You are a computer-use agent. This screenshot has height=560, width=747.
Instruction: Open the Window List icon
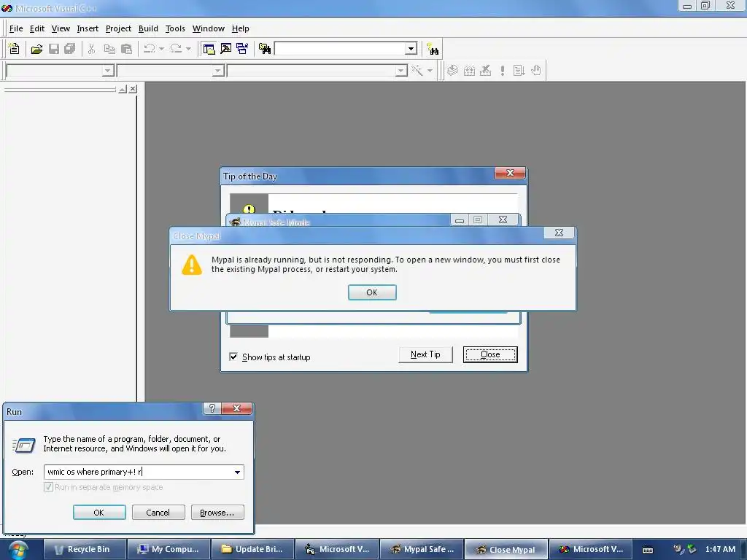pyautogui.click(x=242, y=49)
